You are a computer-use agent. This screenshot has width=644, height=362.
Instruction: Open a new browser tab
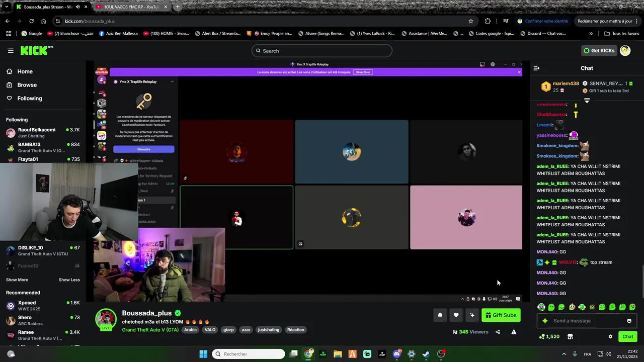click(177, 7)
